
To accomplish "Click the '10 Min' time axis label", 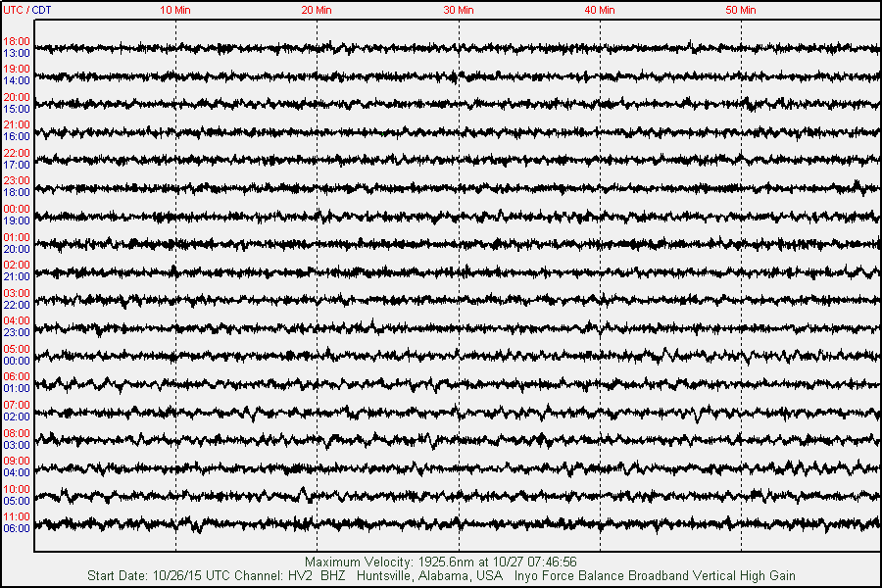I will pyautogui.click(x=175, y=10).
